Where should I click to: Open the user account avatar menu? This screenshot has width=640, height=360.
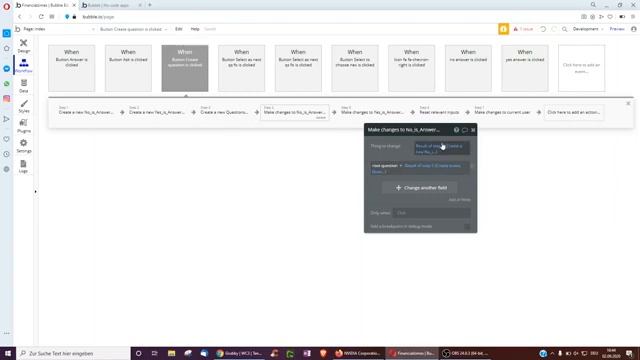click(633, 29)
